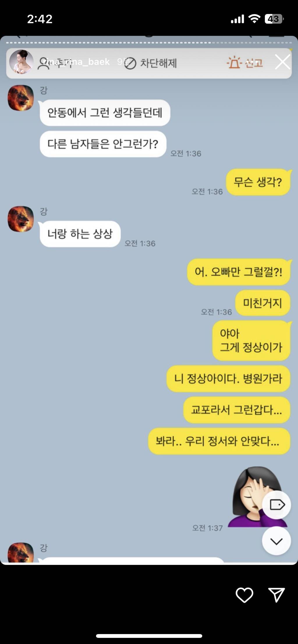Tap the lion avatar beside 너랑 하는 상상

(x=20, y=219)
